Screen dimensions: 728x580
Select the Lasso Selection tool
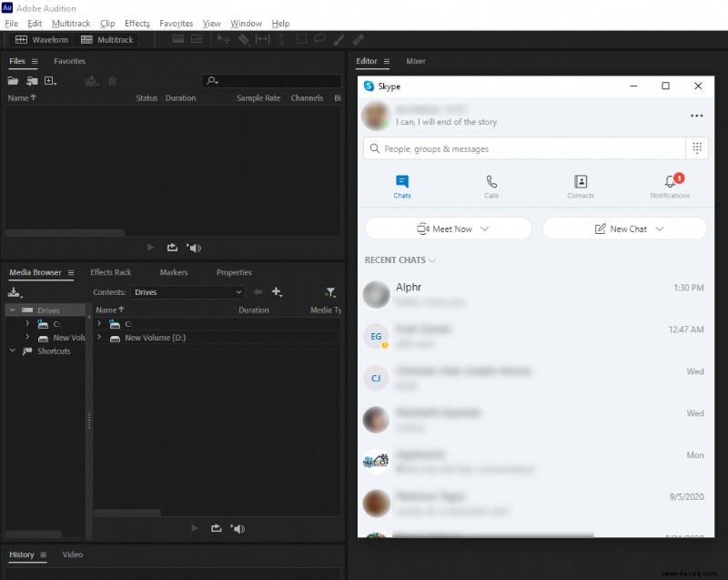[320, 39]
